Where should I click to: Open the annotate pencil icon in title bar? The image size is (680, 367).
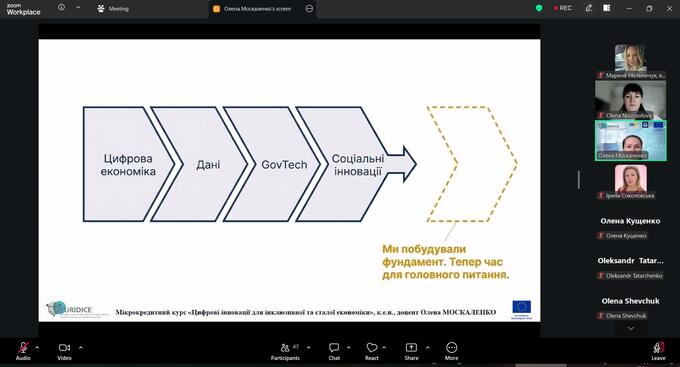(588, 8)
